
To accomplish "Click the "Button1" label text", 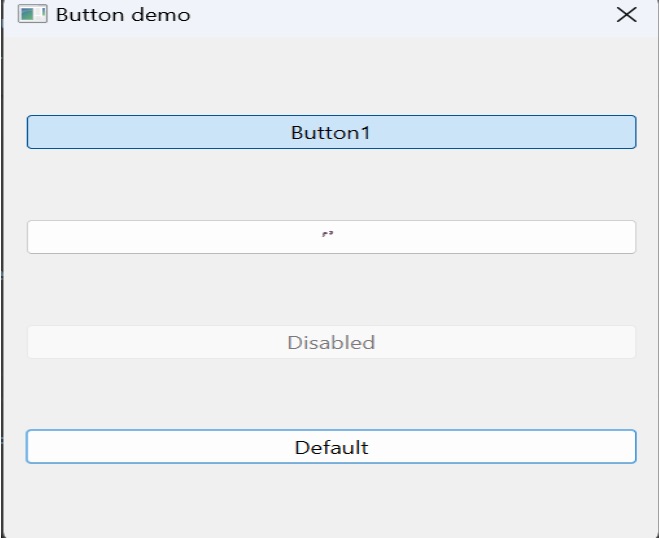I will click(331, 132).
